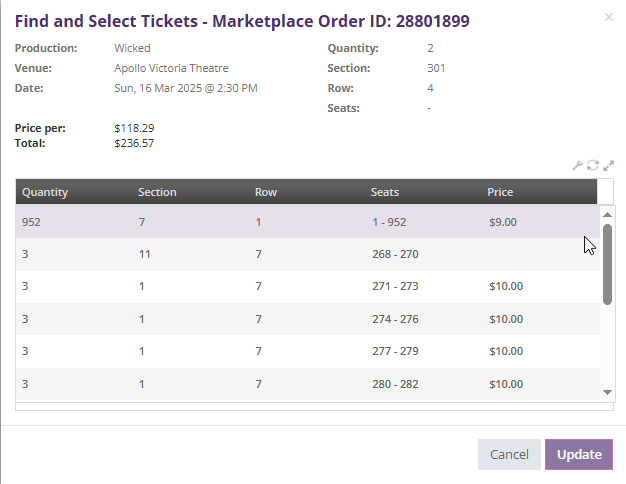This screenshot has width=626, height=484.
Task: Select the row with seats 277 - 279
Action: (308, 351)
